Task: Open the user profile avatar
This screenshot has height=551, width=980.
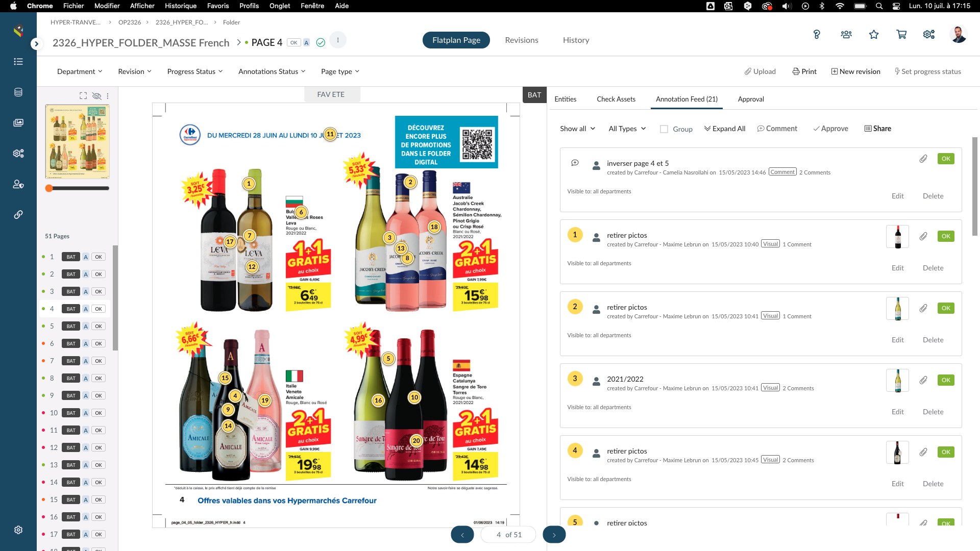Action: (959, 34)
